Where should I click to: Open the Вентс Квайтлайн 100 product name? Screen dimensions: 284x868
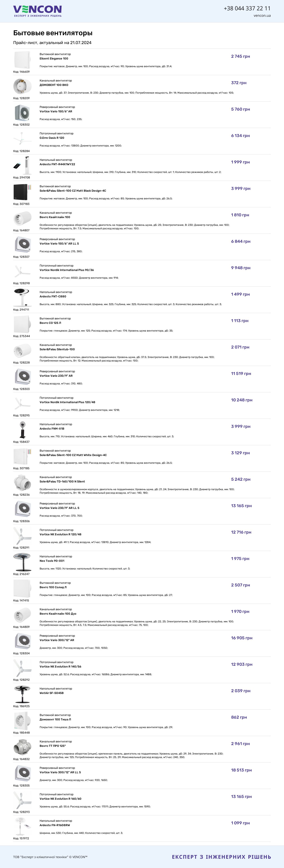click(x=55, y=217)
